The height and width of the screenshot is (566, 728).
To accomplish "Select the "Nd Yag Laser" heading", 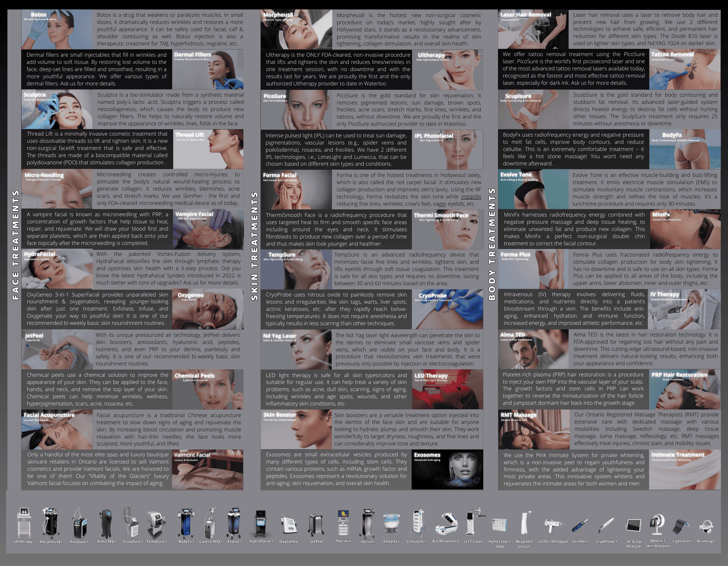I will click(x=280, y=336).
